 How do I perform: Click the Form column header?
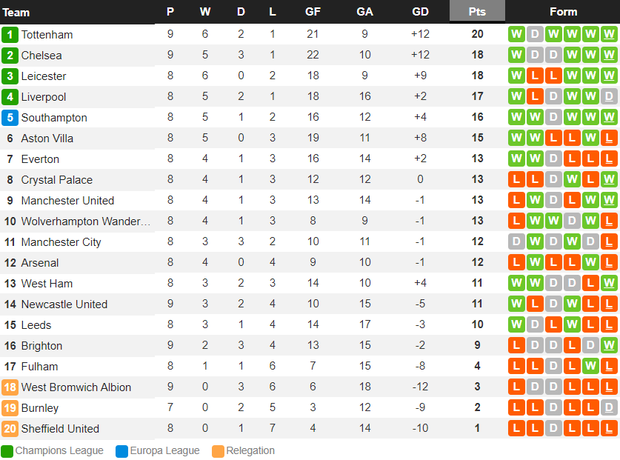[x=563, y=12]
